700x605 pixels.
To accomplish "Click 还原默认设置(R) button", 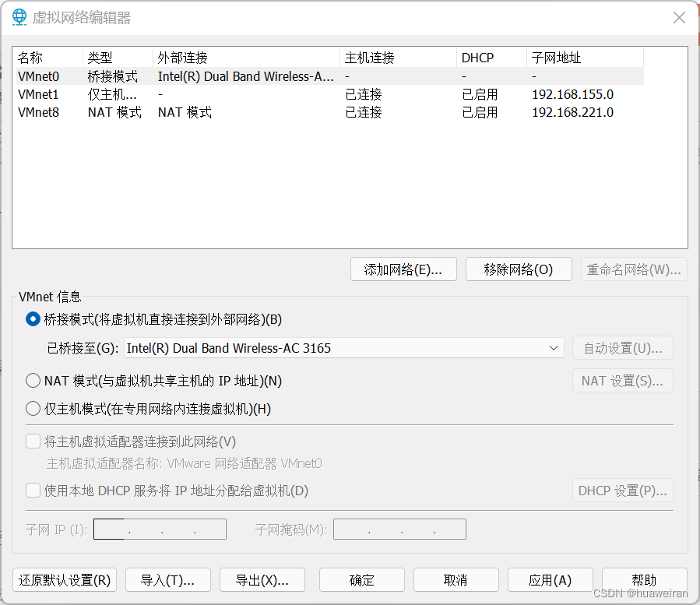I will pos(65,580).
